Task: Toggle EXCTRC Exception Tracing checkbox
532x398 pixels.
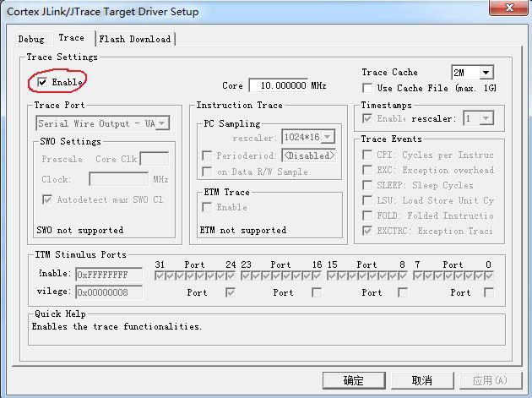Action: coord(367,231)
